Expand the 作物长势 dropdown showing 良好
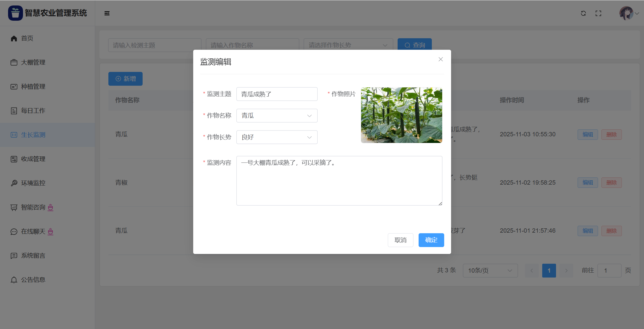644x329 pixels. [277, 137]
